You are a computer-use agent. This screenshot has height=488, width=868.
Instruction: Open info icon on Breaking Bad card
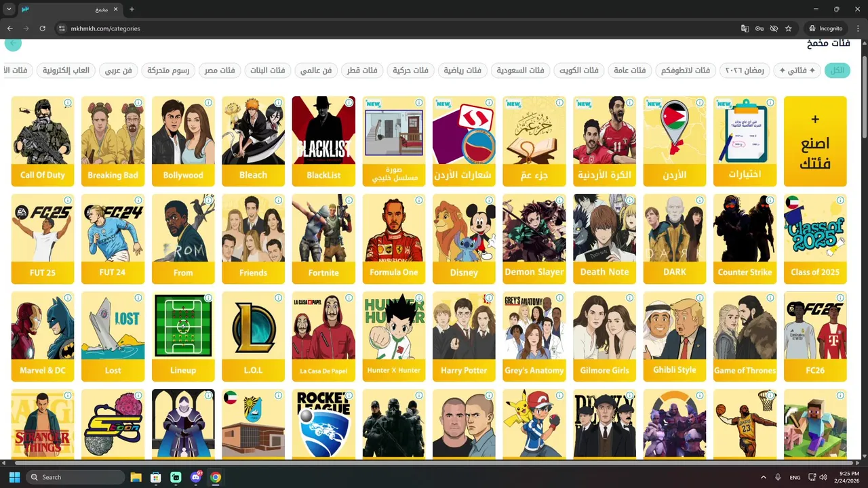pyautogui.click(x=138, y=103)
